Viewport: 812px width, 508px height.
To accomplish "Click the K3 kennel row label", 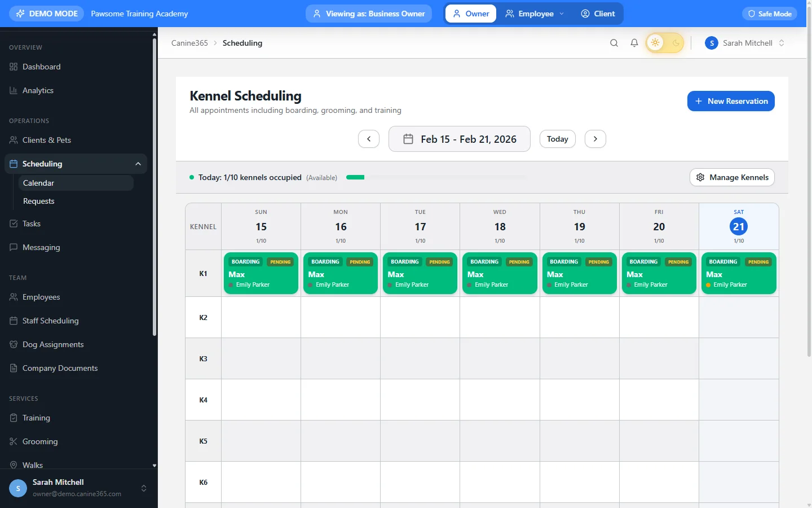I will click(204, 358).
